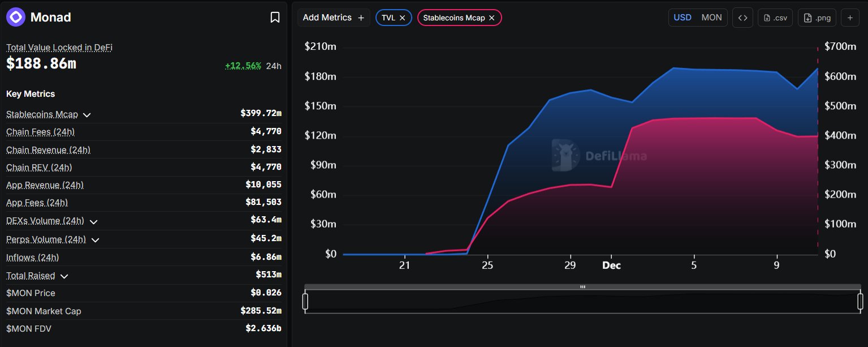
Task: Open the Add Metrics menu
Action: [x=334, y=18]
